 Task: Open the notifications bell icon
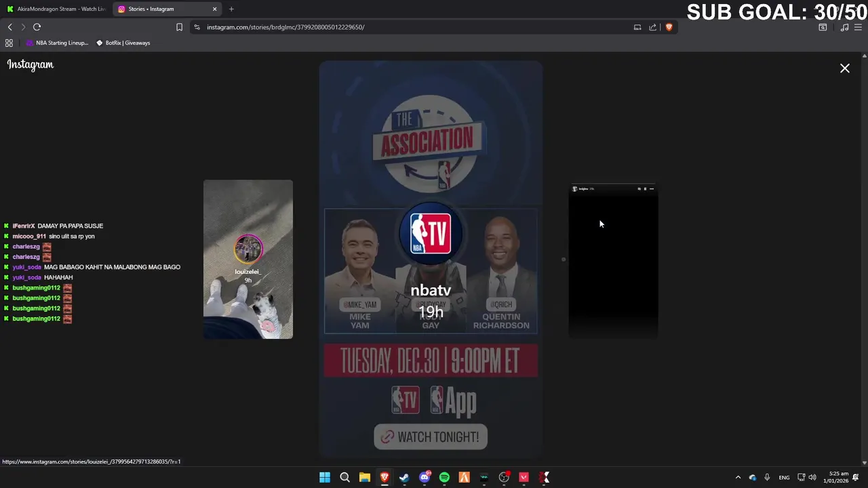click(856, 477)
